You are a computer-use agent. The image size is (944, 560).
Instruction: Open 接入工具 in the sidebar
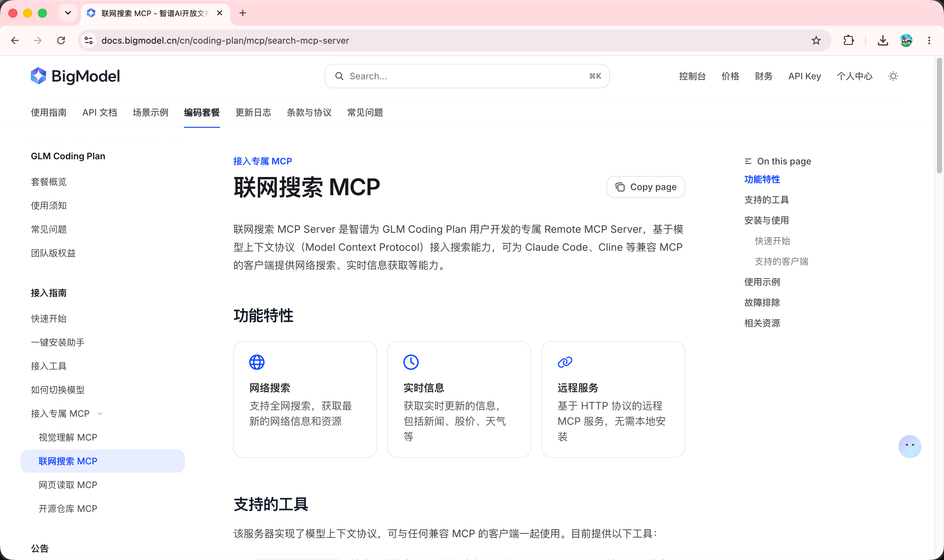point(49,366)
